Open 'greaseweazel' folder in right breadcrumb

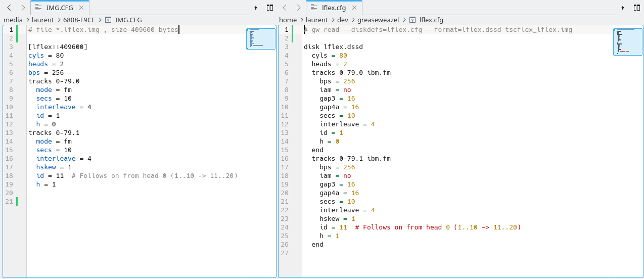pyautogui.click(x=378, y=20)
